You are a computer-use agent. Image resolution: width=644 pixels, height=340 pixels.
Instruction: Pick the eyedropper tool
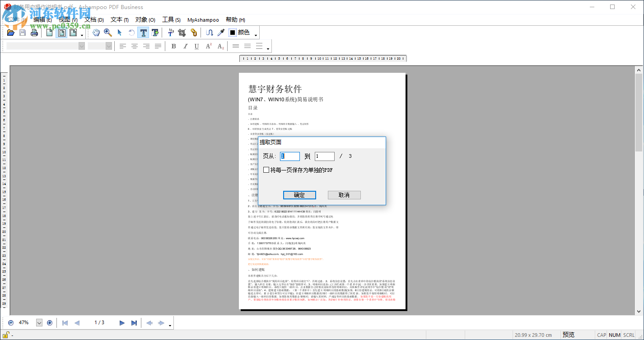pyautogui.click(x=220, y=33)
